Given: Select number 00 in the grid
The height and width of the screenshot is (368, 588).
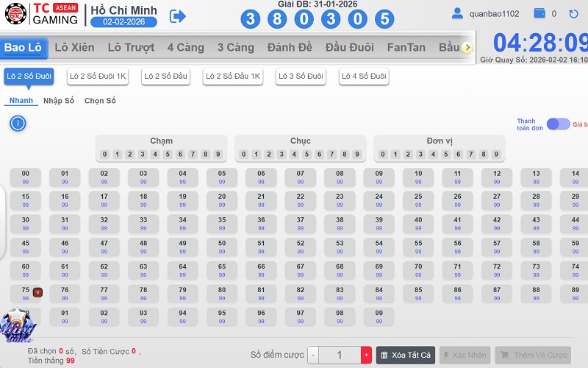Looking at the screenshot, I should [26, 177].
